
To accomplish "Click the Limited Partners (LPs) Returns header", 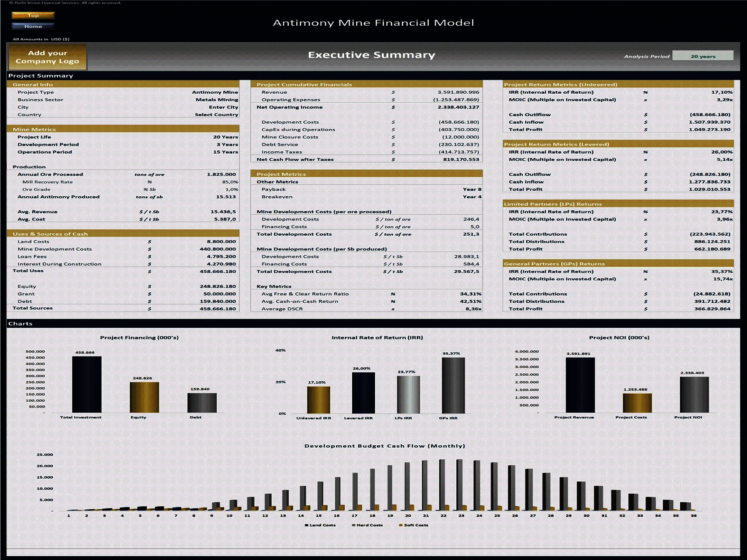I will coord(618,204).
